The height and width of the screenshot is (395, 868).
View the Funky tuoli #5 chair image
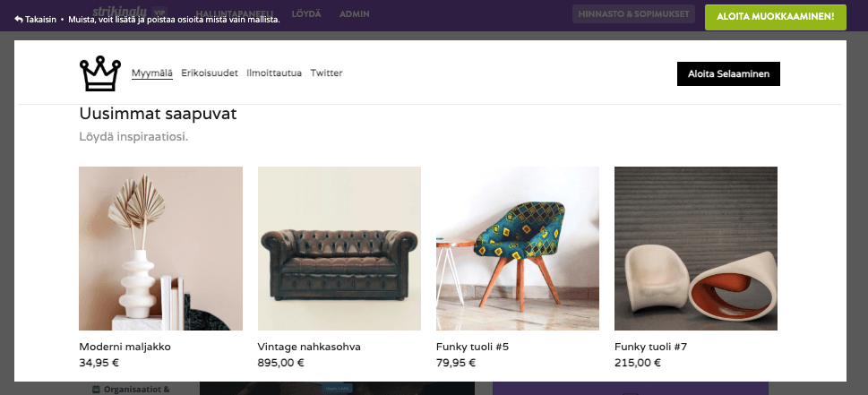[518, 248]
